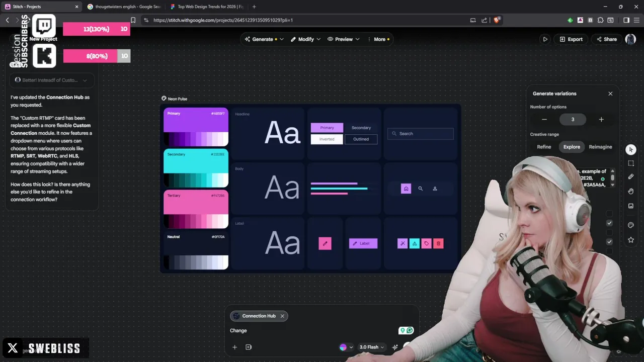Viewport: 644px width, 362px height.
Task: Activate the hand pan tool
Action: click(631, 192)
